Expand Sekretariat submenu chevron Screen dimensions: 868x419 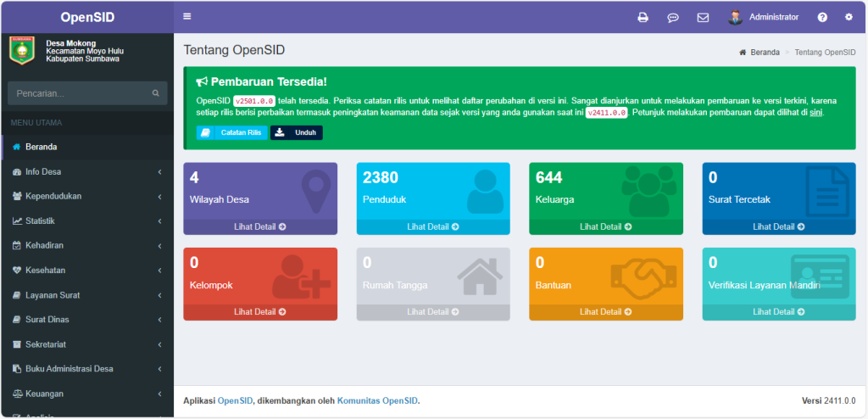tap(159, 344)
